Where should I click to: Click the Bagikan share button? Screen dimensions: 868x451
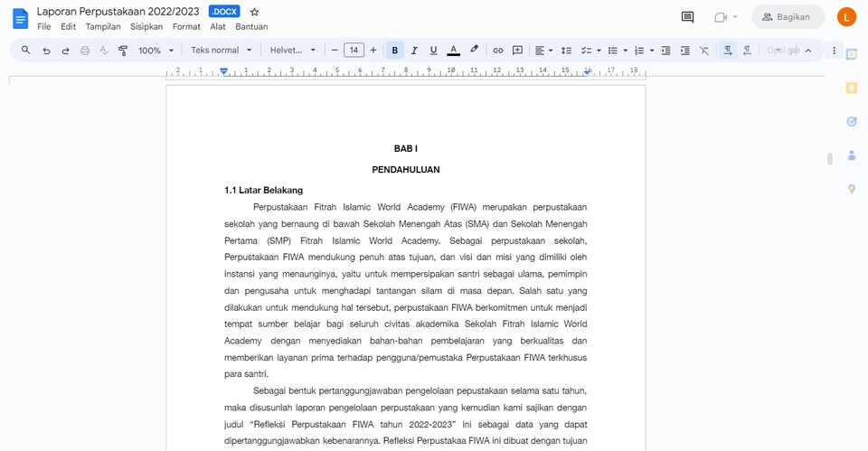coord(788,17)
